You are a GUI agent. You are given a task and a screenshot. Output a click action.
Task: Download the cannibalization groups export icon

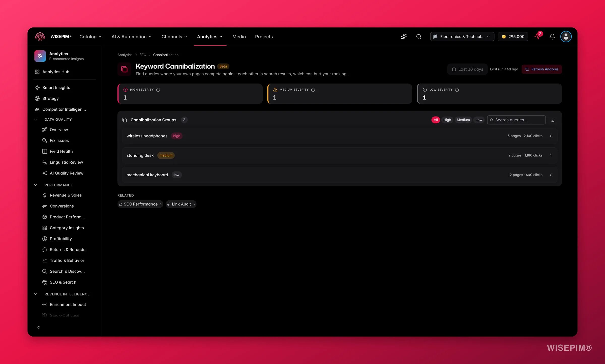[553, 120]
